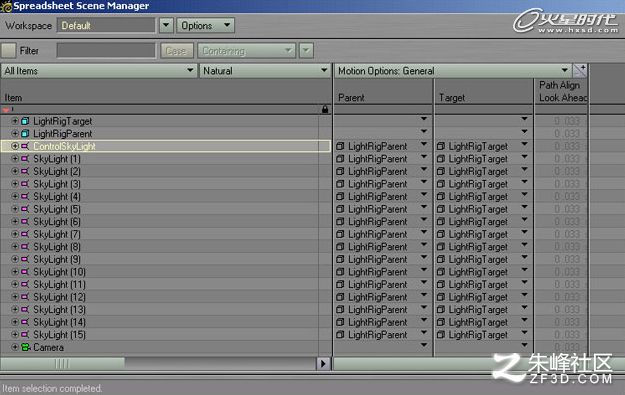Viewport: 625px width, 395px height.
Task: Click the Filter text input field
Action: click(106, 51)
